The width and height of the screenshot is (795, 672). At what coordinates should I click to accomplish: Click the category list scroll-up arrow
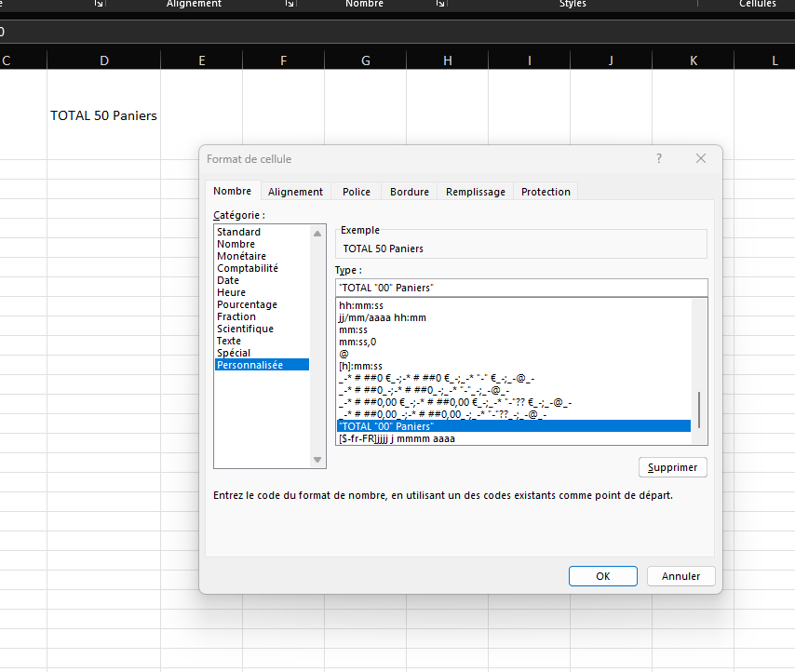[x=318, y=233]
